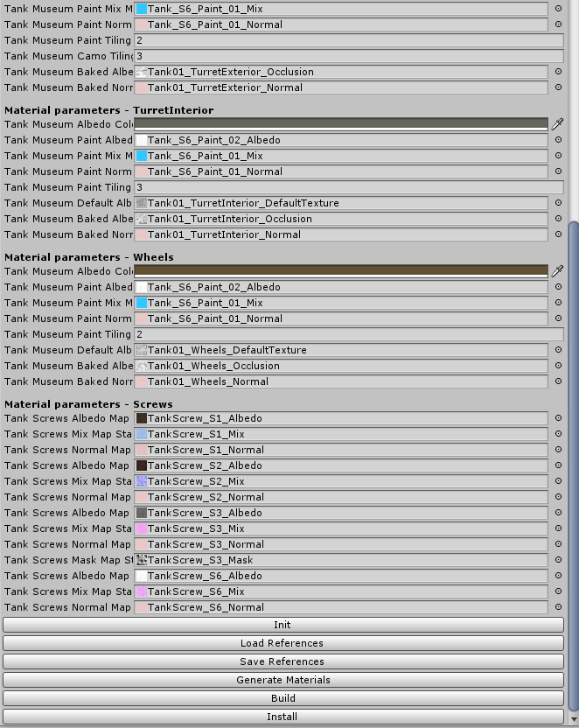579x728 pixels.
Task: Edit Wheels Paint Tiling value field
Action: pos(349,334)
